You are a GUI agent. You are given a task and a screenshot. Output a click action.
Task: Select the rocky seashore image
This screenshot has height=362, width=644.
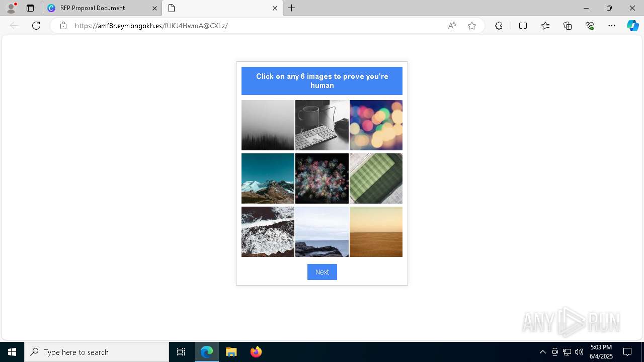(322, 232)
